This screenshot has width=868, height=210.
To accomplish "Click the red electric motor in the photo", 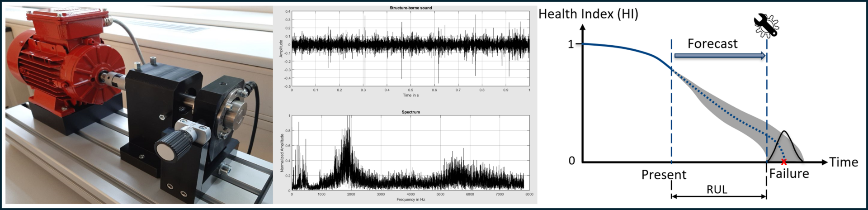I will tap(63, 59).
